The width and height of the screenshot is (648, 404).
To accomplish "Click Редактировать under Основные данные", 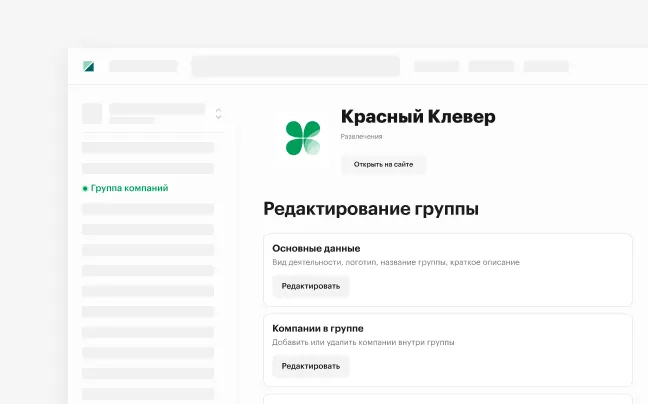I will (310, 286).
